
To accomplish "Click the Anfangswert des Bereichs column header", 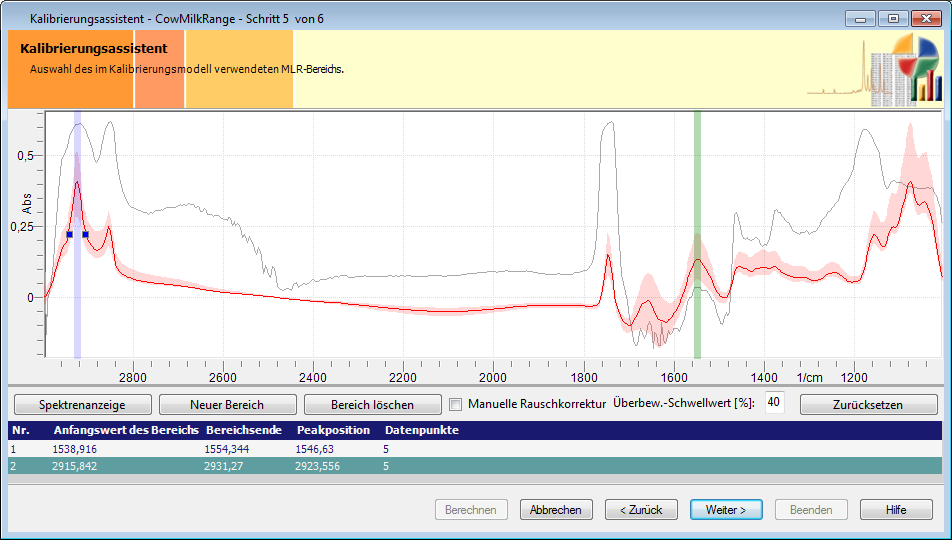I will coord(125,430).
